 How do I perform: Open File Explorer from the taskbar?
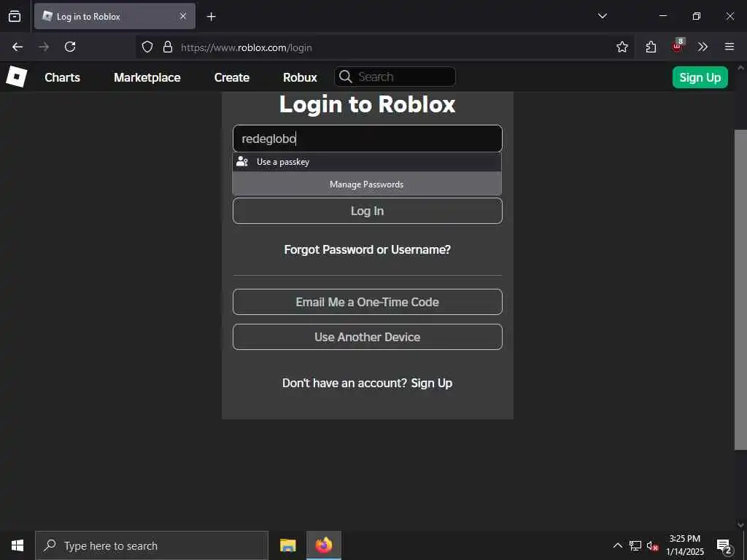click(287, 545)
